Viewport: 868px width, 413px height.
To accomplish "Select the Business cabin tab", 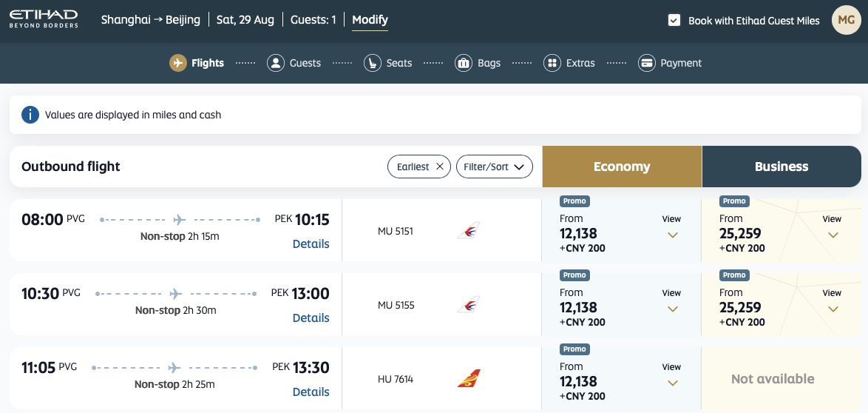I will (781, 167).
